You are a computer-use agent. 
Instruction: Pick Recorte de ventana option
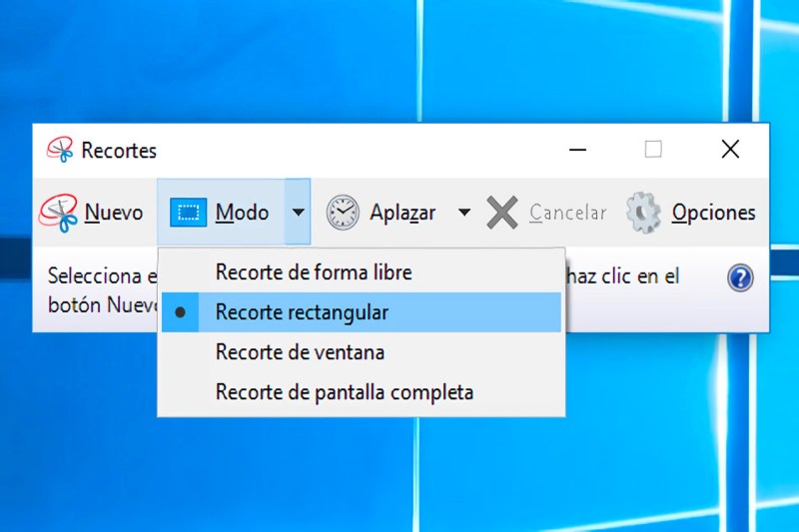point(300,352)
